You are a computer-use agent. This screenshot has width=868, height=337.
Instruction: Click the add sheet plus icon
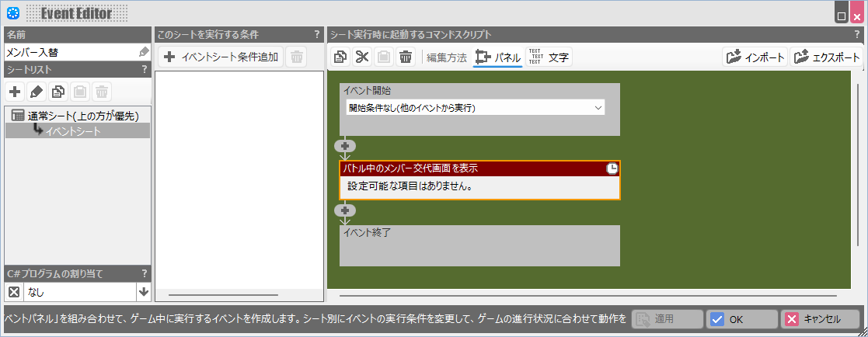click(x=15, y=92)
